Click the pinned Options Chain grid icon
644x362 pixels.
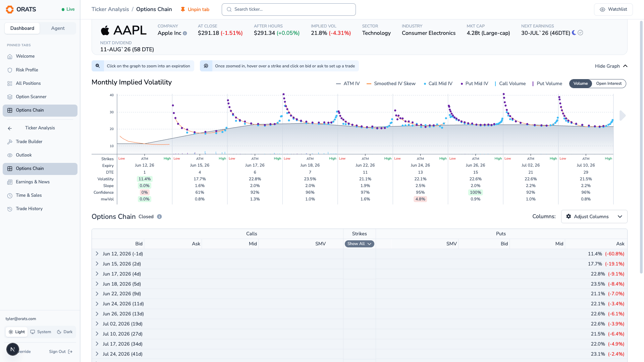coord(10,110)
